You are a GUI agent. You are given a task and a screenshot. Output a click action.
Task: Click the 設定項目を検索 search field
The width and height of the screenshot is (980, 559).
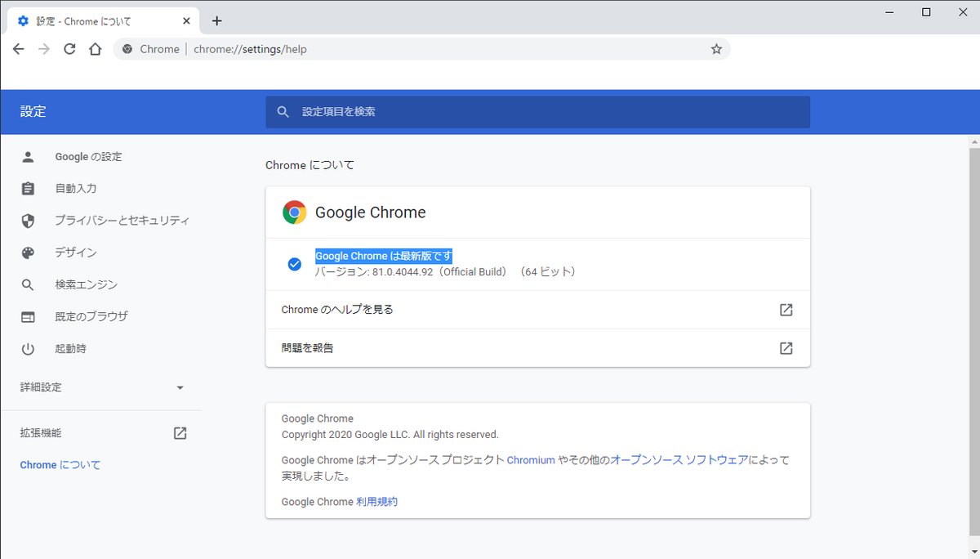pyautogui.click(x=537, y=112)
